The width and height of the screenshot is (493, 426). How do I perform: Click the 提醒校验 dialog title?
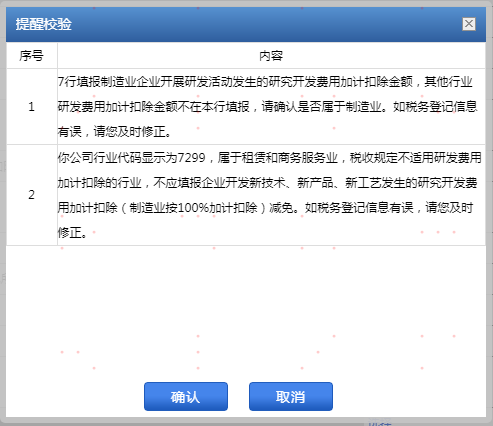click(44, 24)
